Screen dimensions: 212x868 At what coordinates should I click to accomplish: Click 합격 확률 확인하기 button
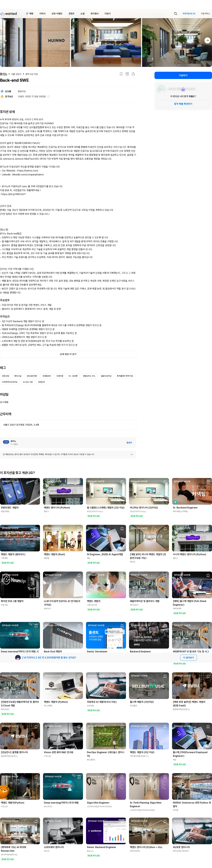point(183,104)
